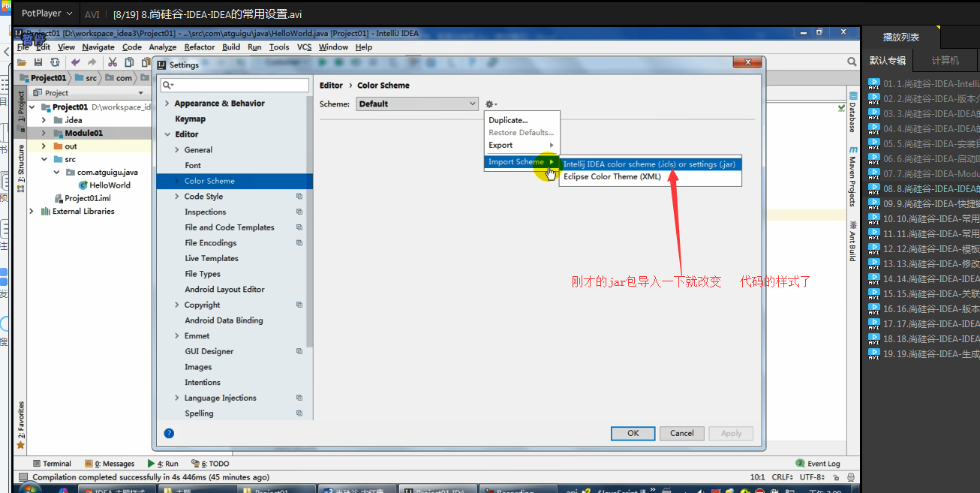Click the Project01 breadcrumb

pos(43,78)
